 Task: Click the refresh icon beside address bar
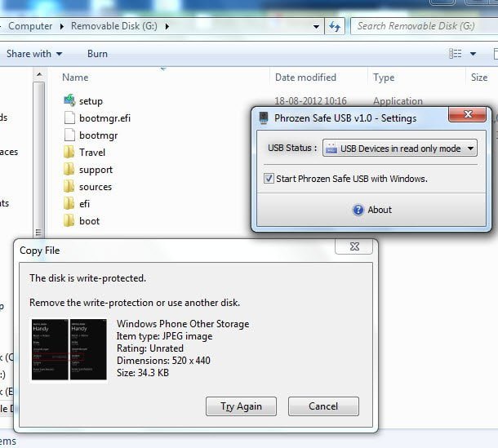tap(335, 26)
